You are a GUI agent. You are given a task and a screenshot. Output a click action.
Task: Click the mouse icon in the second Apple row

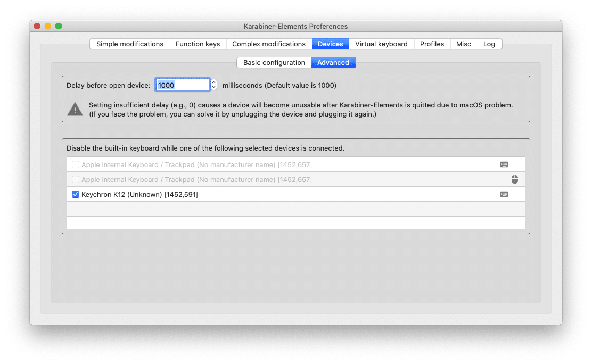point(515,179)
